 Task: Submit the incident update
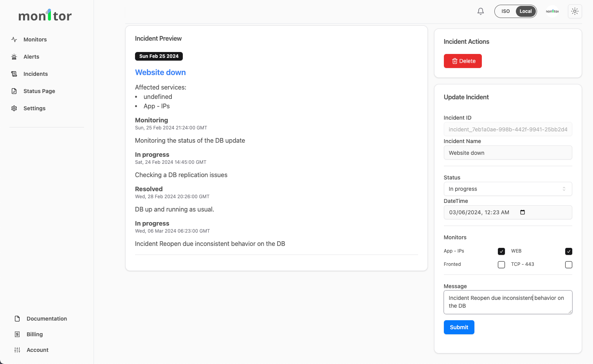point(459,327)
